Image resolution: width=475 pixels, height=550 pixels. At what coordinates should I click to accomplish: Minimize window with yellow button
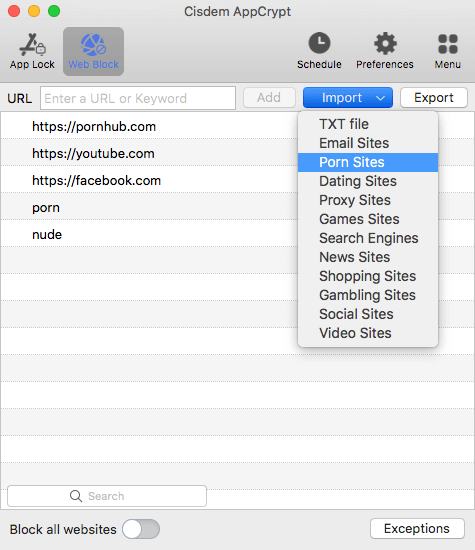pos(34,11)
